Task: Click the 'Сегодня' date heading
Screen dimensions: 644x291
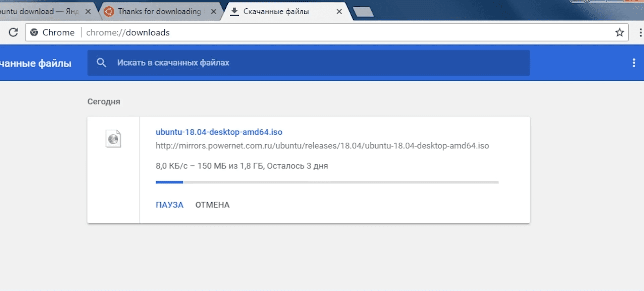Action: (x=104, y=101)
